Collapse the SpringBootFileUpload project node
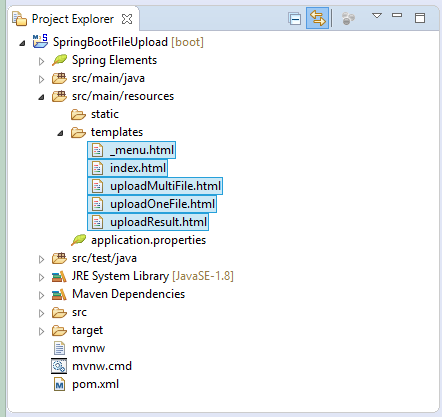This screenshot has width=442, height=417. pyautogui.click(x=22, y=43)
